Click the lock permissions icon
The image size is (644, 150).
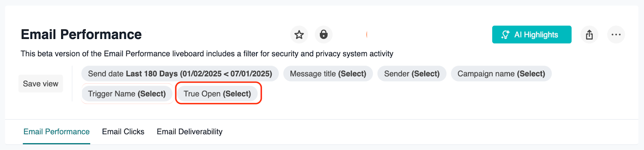[x=324, y=35]
